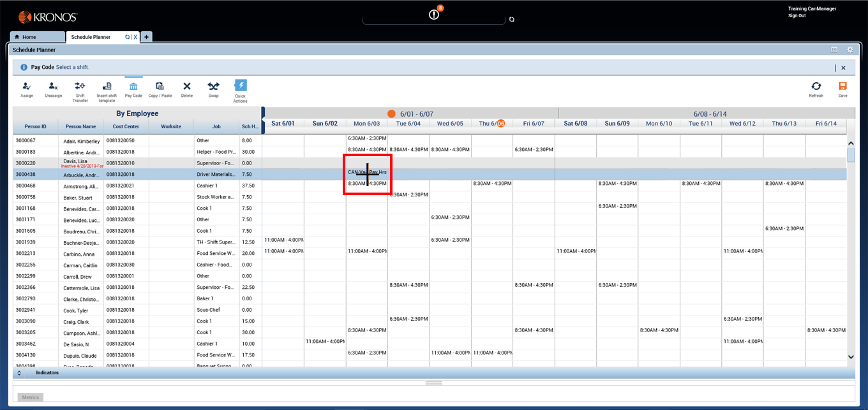This screenshot has width=868, height=410.
Task: Expand the Indicators panel
Action: pyautogui.click(x=19, y=373)
